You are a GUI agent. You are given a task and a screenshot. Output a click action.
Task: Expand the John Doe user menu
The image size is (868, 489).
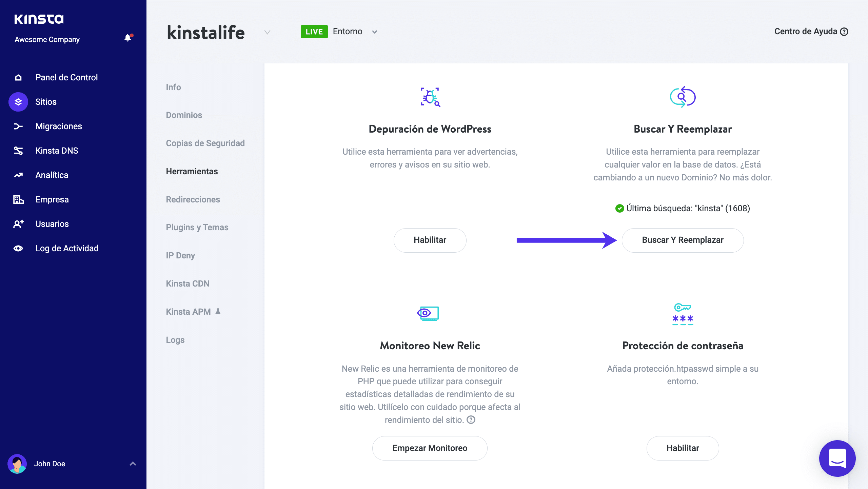(133, 464)
